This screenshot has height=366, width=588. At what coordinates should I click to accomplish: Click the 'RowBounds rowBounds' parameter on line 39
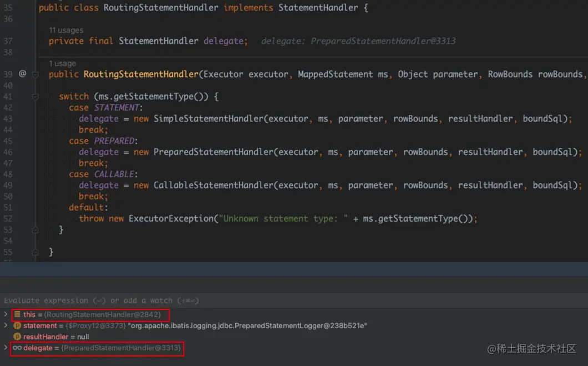(x=535, y=74)
